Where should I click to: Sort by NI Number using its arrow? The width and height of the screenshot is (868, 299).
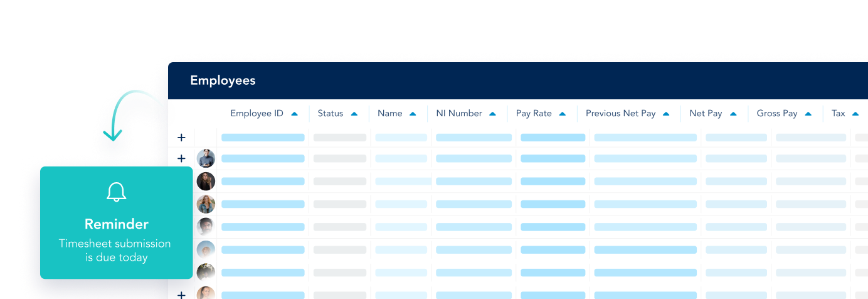click(493, 114)
